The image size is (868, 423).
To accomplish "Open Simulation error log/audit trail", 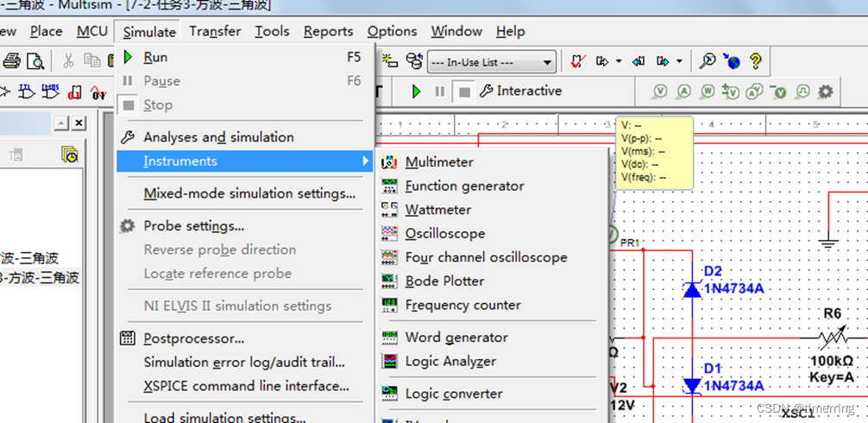I will (x=244, y=362).
